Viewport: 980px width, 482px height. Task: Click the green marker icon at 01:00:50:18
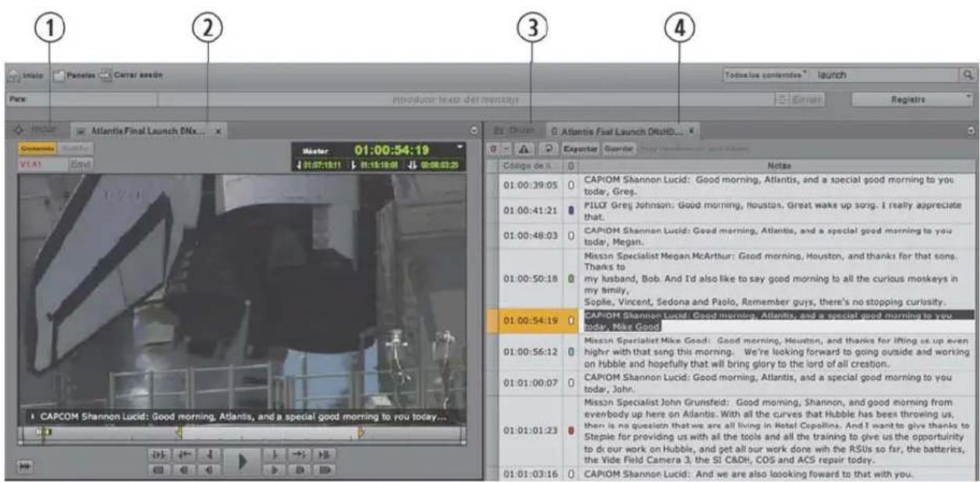(571, 278)
